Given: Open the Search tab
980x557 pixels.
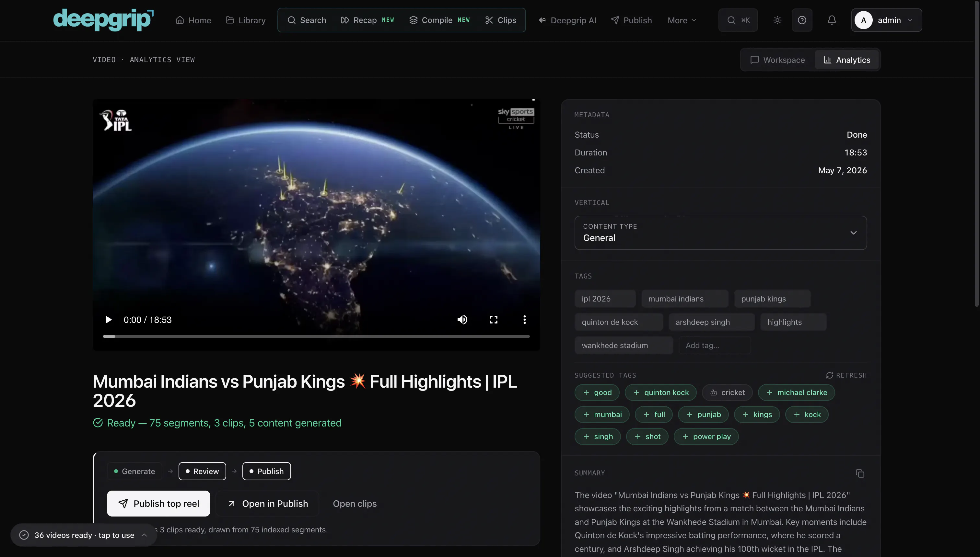Looking at the screenshot, I should 307,20.
